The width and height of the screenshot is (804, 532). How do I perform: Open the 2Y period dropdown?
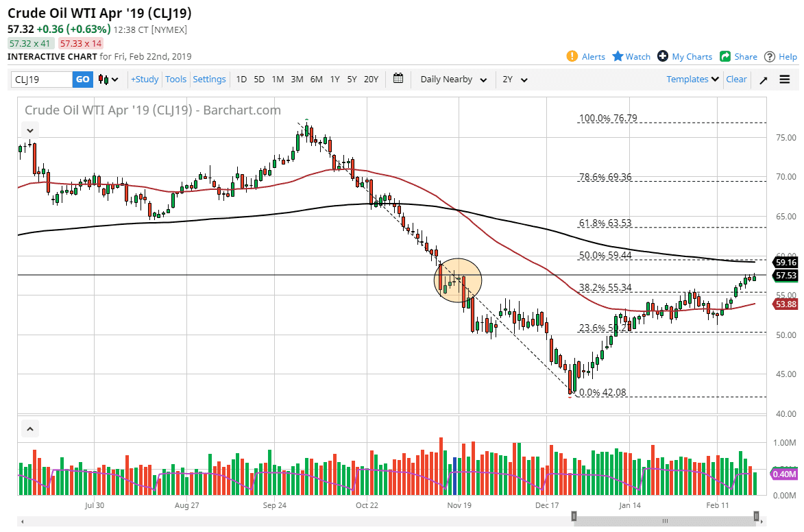coord(515,80)
